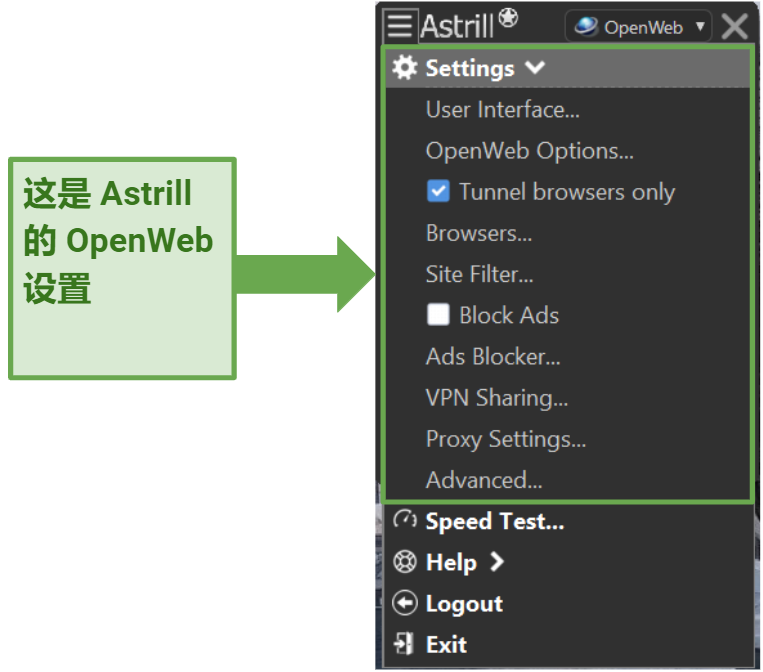
Task: Open VPN Sharing entry
Action: click(x=497, y=398)
